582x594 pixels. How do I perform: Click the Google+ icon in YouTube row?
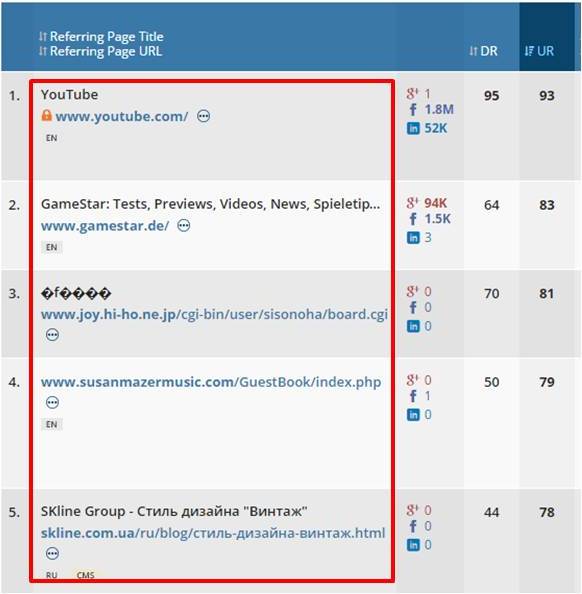point(413,93)
